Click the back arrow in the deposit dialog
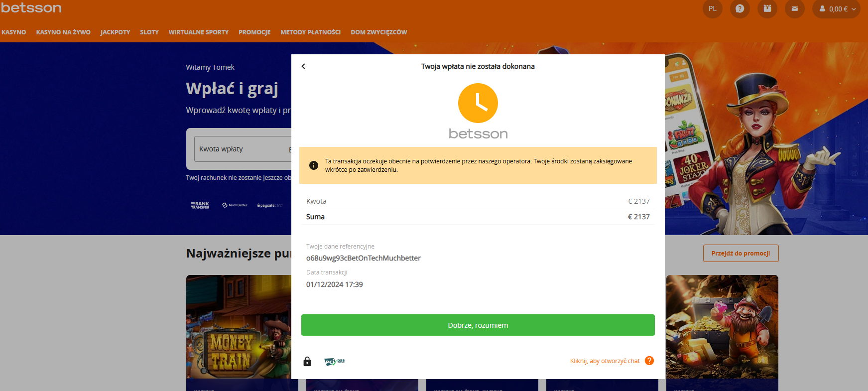The height and width of the screenshot is (391, 868). pyautogui.click(x=303, y=66)
